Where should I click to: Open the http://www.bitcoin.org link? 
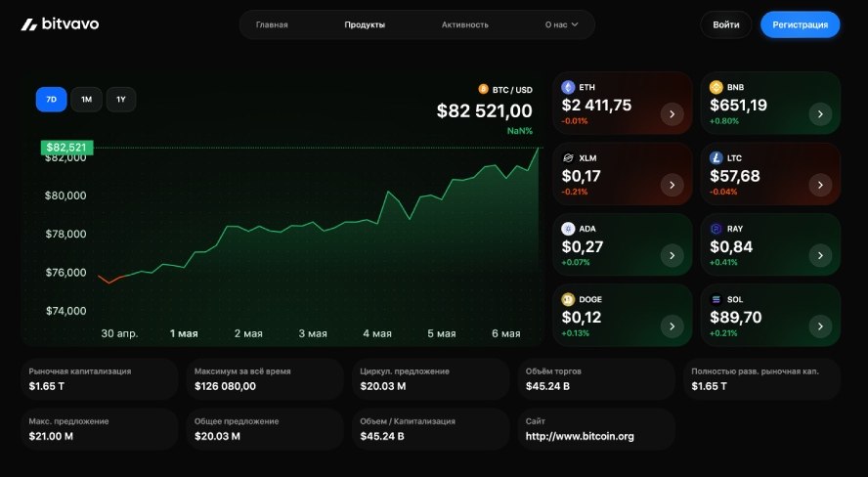point(580,436)
